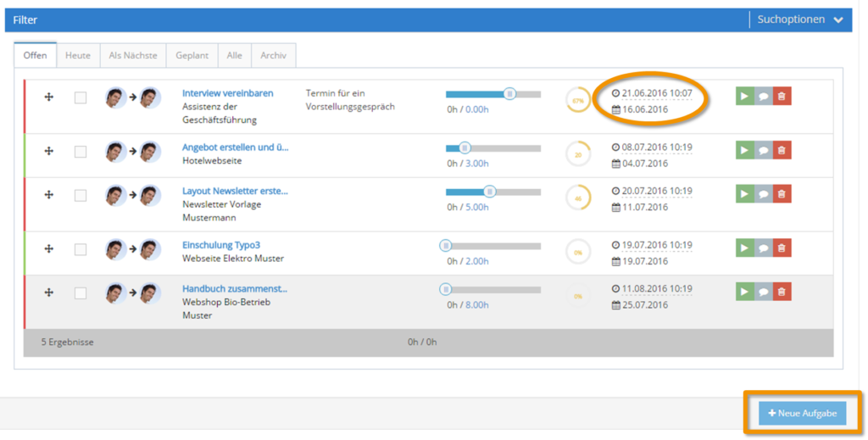The height and width of the screenshot is (440, 868).
Task: Tick checkbox for Interview vereinbaren
Action: (81, 98)
